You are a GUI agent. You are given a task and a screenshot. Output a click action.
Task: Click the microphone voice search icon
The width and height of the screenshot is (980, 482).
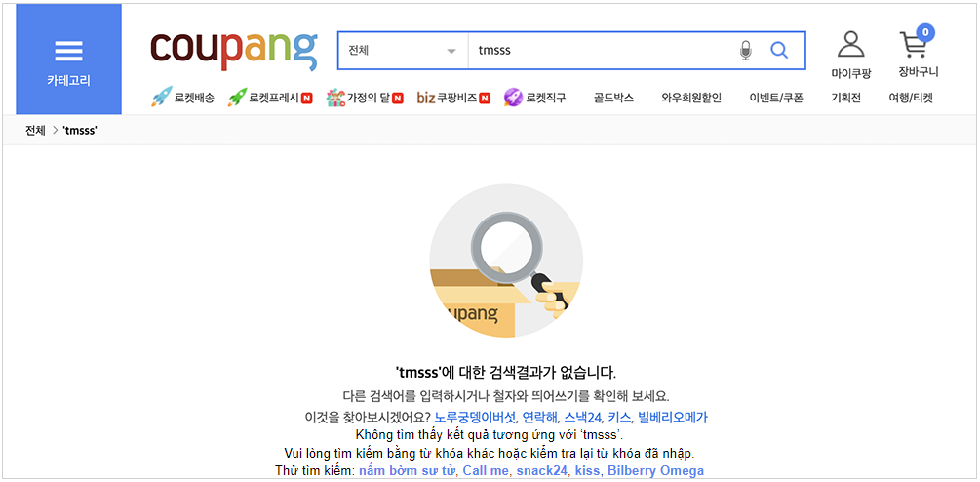tap(745, 50)
